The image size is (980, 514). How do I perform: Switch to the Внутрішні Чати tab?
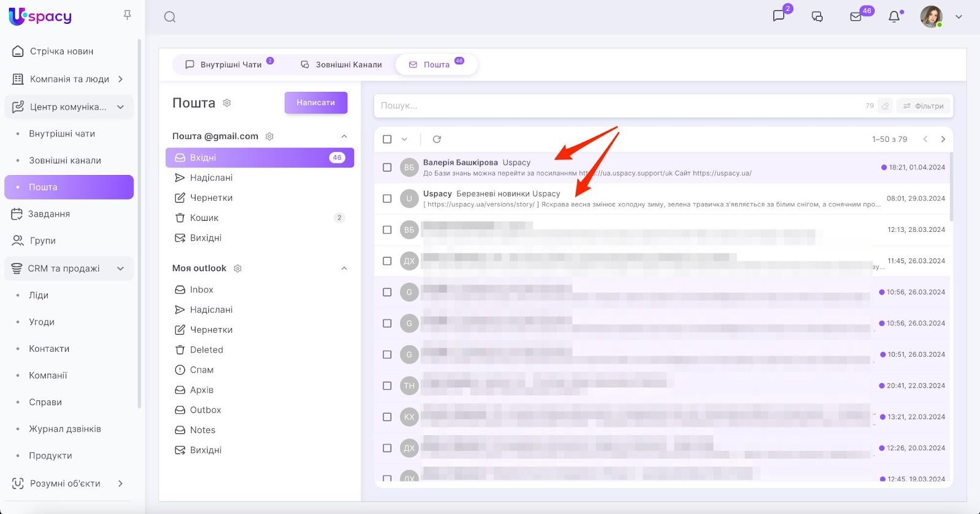(224, 65)
